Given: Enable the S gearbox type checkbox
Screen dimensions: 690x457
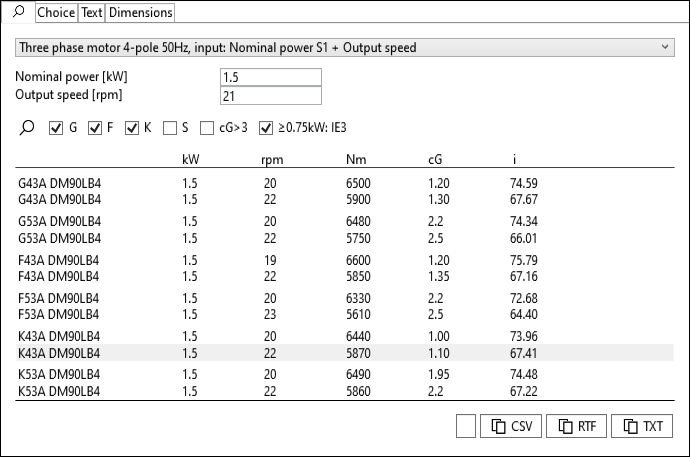Looking at the screenshot, I should pos(170,128).
